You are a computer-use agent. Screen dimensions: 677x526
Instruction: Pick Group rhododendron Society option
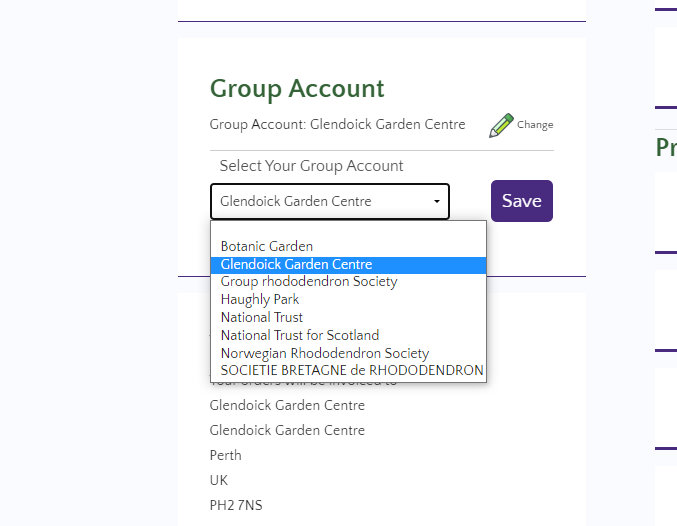click(x=309, y=282)
